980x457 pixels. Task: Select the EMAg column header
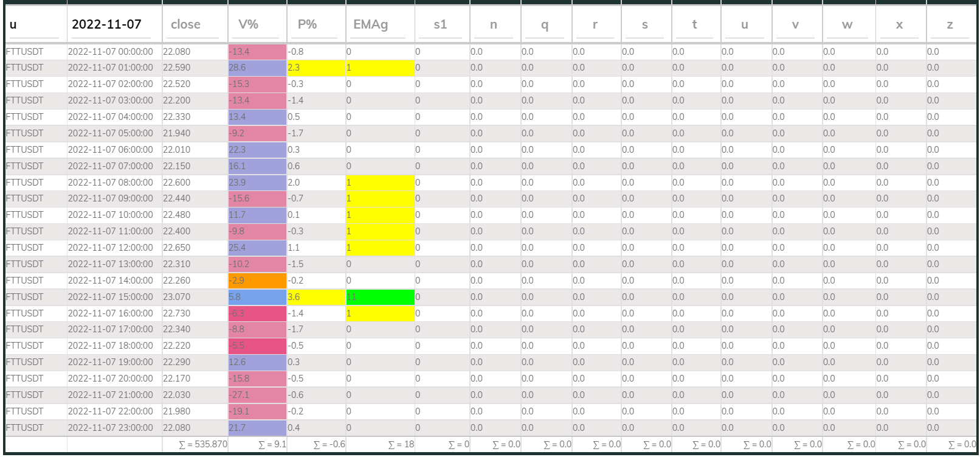pos(370,24)
